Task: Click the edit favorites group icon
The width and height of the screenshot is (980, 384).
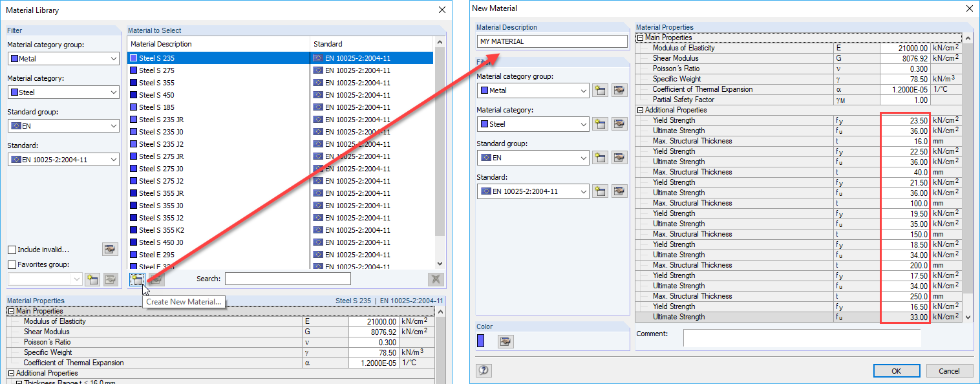Action: pos(111,279)
